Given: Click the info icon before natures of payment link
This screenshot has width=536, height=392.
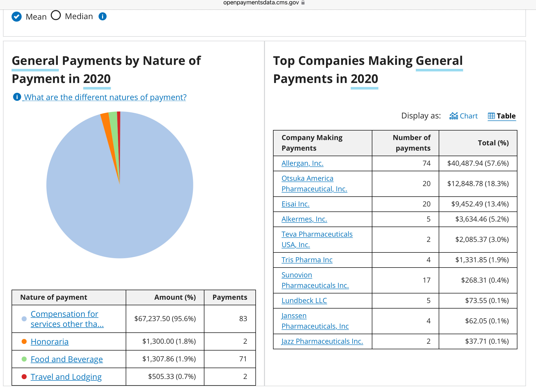Looking at the screenshot, I should pyautogui.click(x=17, y=97).
